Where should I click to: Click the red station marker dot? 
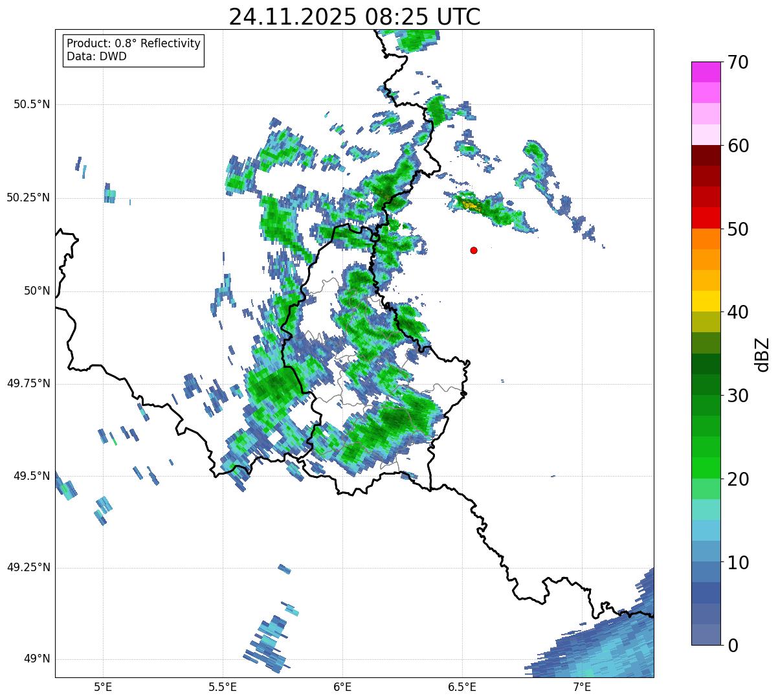click(x=474, y=250)
